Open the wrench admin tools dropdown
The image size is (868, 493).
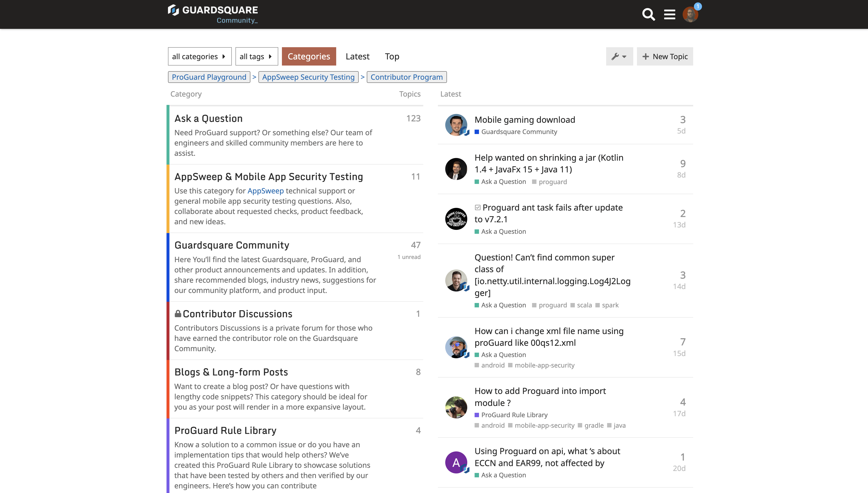pos(619,56)
